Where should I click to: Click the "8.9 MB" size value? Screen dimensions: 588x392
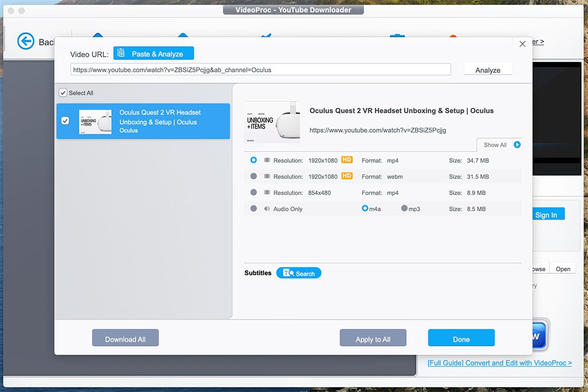[x=476, y=193]
